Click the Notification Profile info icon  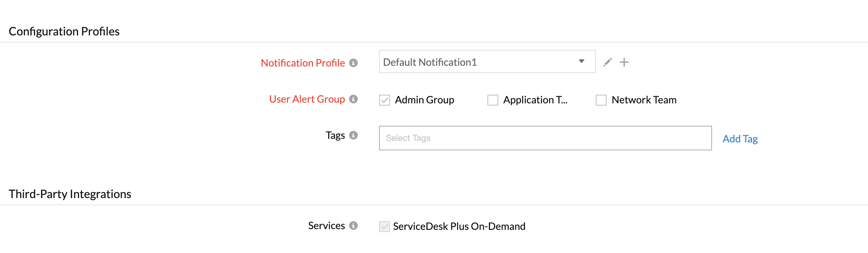pyautogui.click(x=353, y=63)
